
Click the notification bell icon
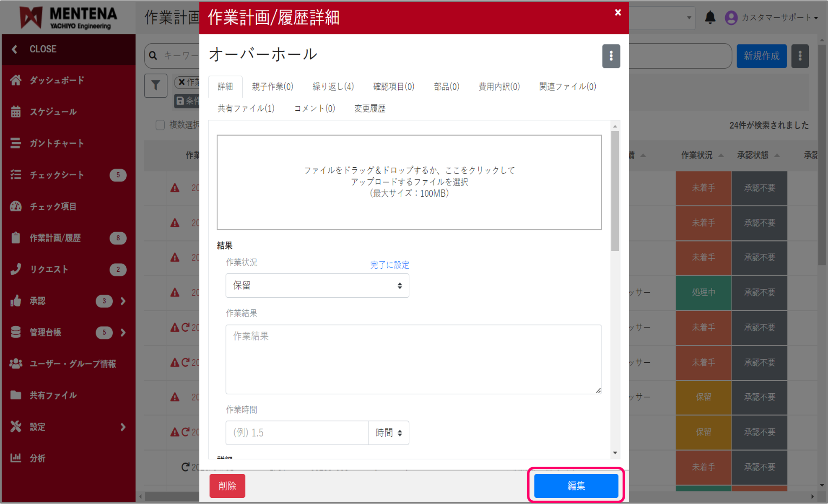710,18
